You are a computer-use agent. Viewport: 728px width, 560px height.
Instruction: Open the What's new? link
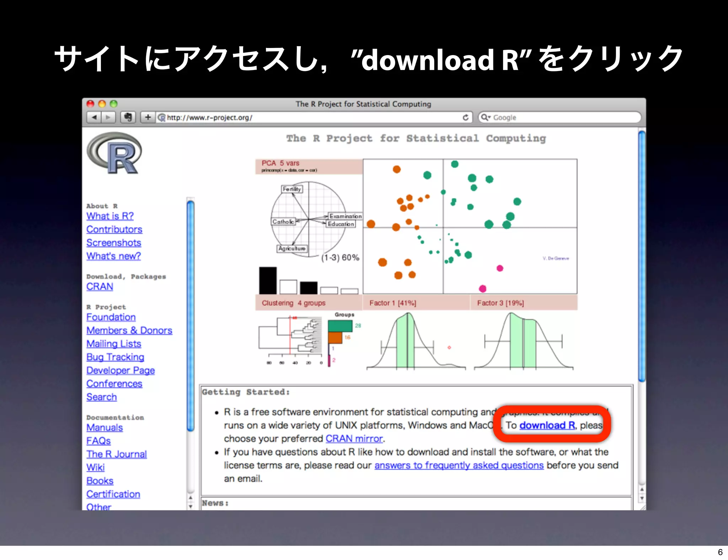113,256
